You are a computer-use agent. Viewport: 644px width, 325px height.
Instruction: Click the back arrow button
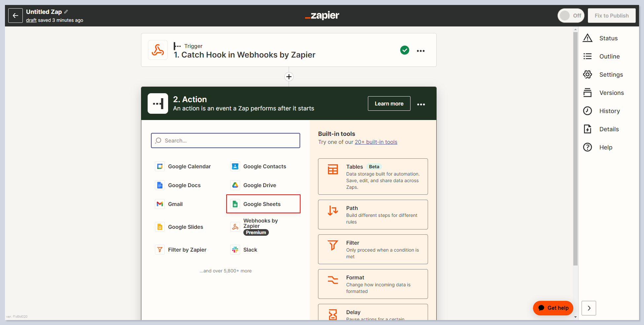point(16,16)
